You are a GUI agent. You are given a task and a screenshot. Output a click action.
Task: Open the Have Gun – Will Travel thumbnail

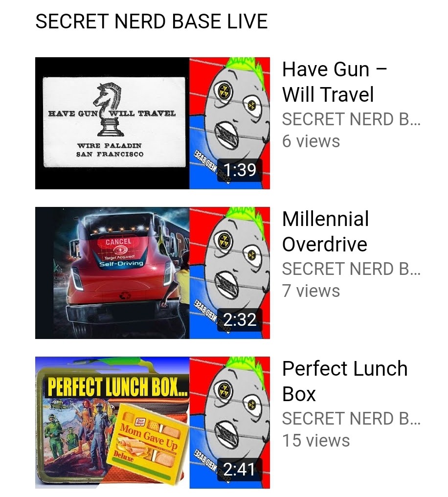coord(153,123)
